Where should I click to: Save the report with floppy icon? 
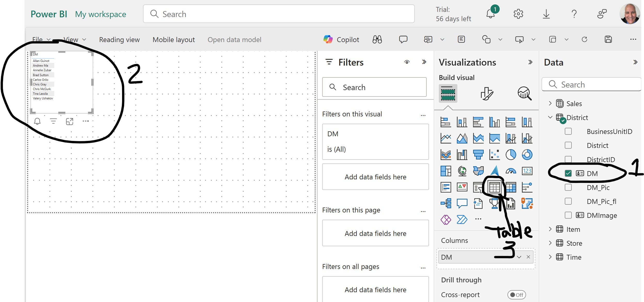[608, 39]
